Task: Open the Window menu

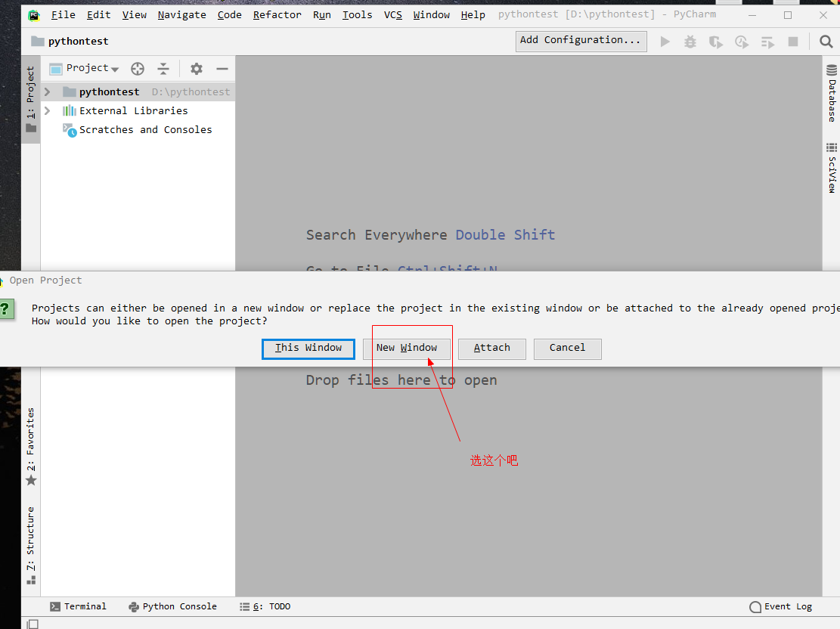Action: tap(431, 15)
